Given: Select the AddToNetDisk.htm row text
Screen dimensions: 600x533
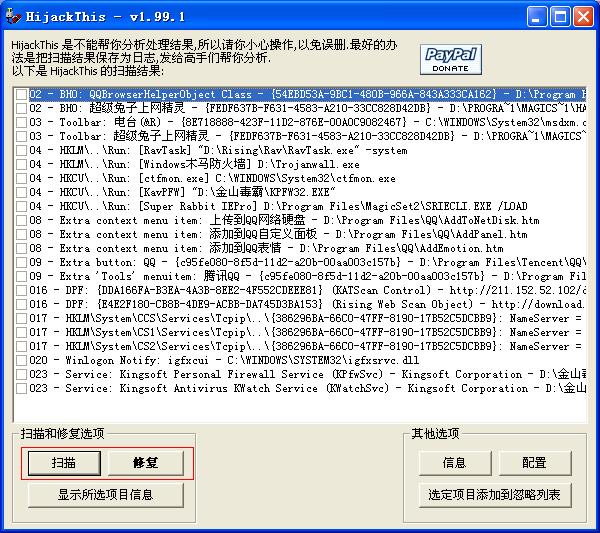Looking at the screenshot, I should tap(284, 220).
